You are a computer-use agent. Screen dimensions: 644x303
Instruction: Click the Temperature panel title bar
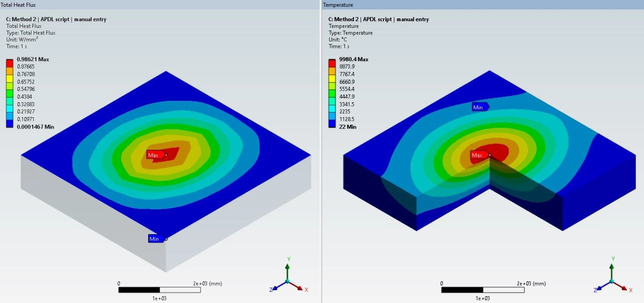483,4
